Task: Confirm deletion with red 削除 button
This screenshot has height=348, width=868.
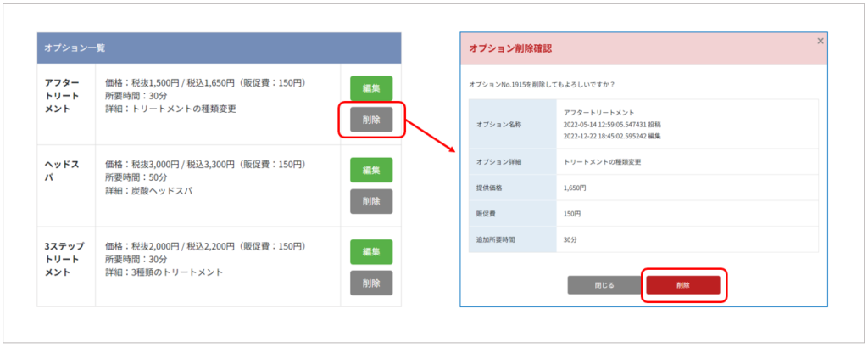Action: (683, 285)
